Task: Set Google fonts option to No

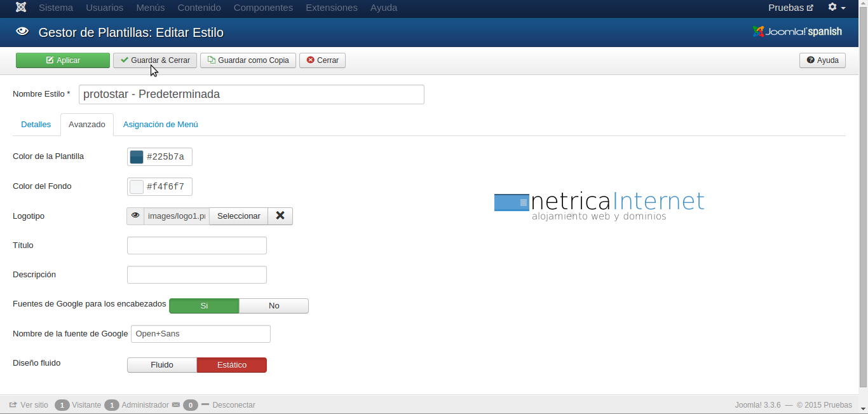Action: click(x=274, y=306)
